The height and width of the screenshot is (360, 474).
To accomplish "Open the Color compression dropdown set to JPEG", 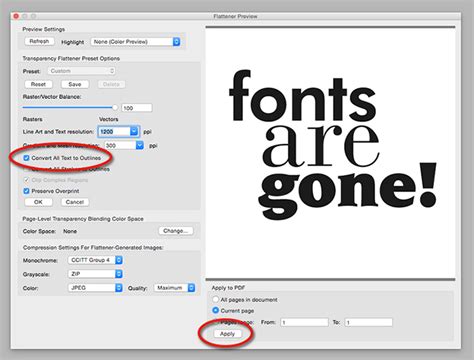I will (95, 288).
